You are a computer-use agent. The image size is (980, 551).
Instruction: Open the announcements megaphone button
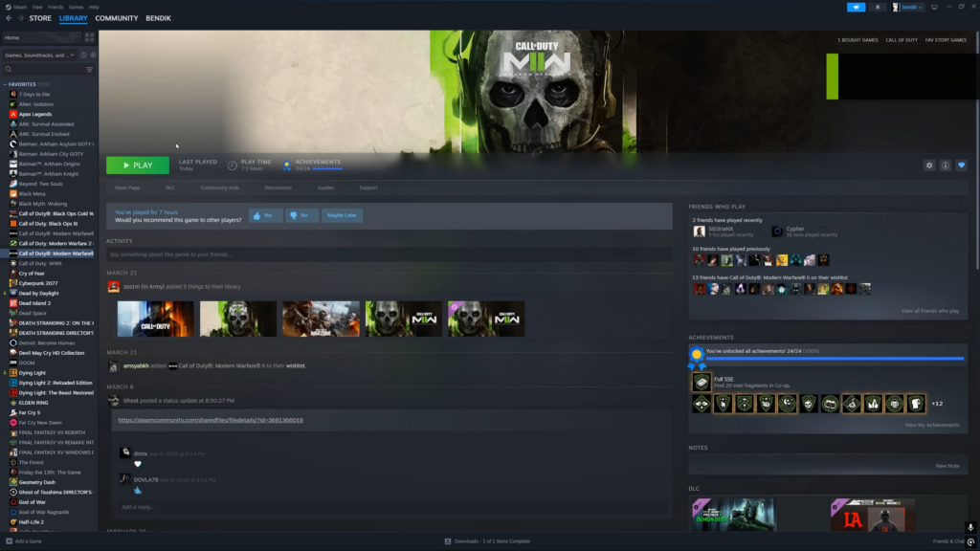click(856, 7)
